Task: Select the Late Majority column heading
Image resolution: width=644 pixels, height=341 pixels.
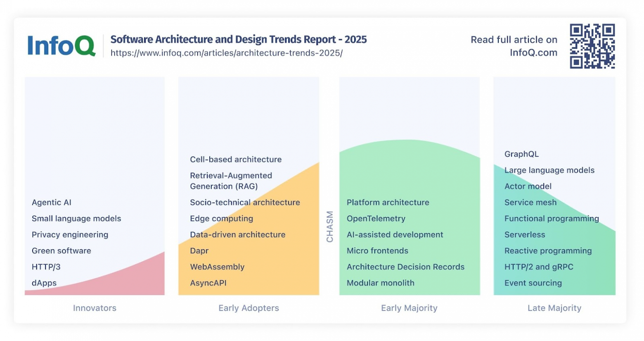Action: click(554, 308)
